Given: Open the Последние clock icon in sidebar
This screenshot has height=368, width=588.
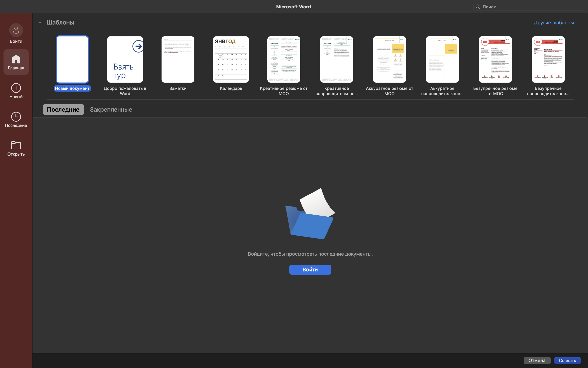Looking at the screenshot, I should [x=16, y=117].
